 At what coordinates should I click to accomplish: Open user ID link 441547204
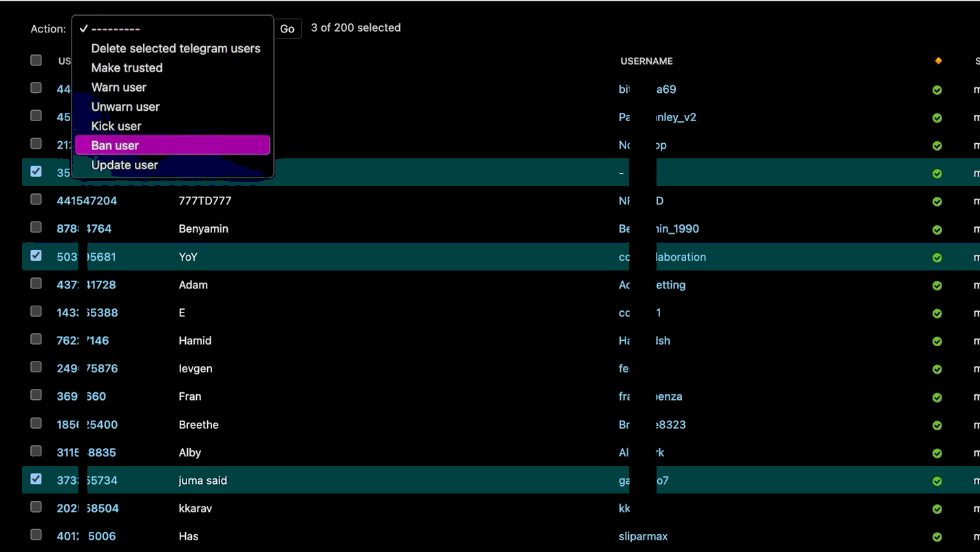click(87, 201)
